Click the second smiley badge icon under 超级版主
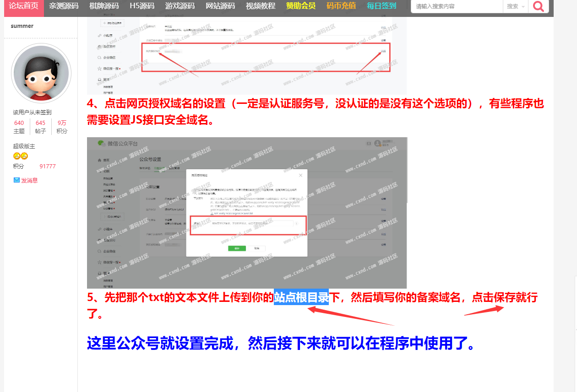577x392 pixels. point(24,156)
